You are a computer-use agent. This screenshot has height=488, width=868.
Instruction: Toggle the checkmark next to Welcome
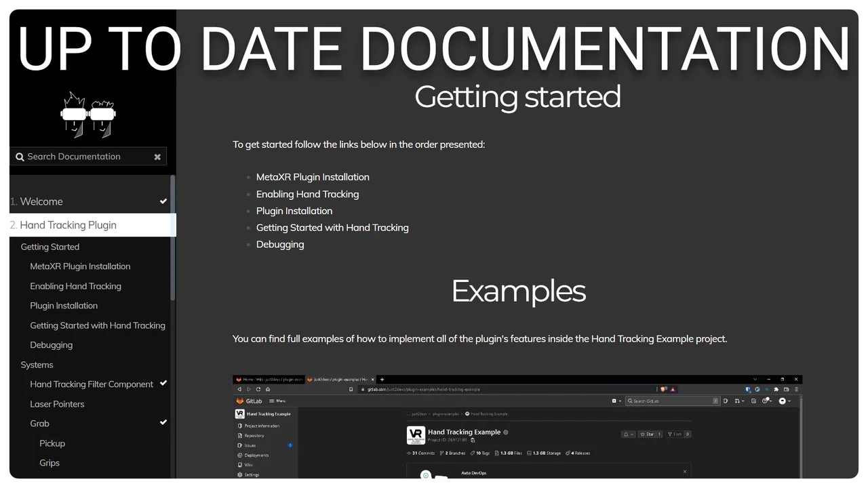click(163, 201)
